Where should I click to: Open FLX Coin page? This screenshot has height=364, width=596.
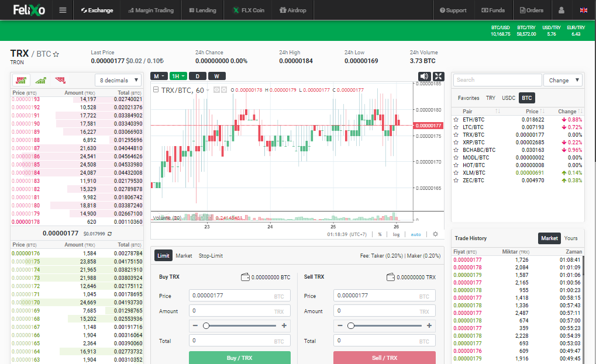pos(248,11)
